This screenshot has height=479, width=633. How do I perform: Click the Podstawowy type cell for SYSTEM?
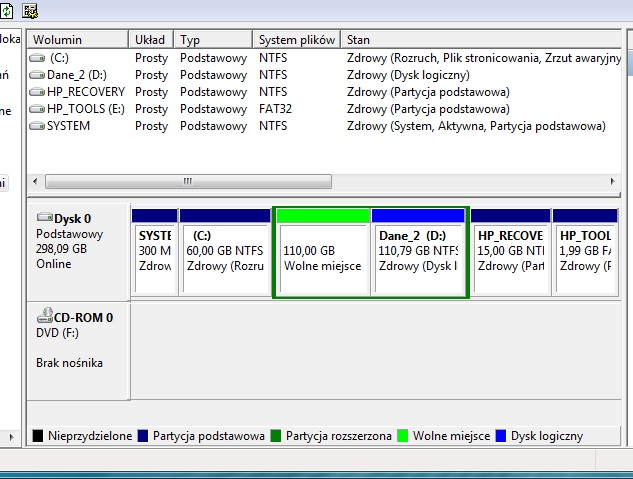[x=213, y=126]
